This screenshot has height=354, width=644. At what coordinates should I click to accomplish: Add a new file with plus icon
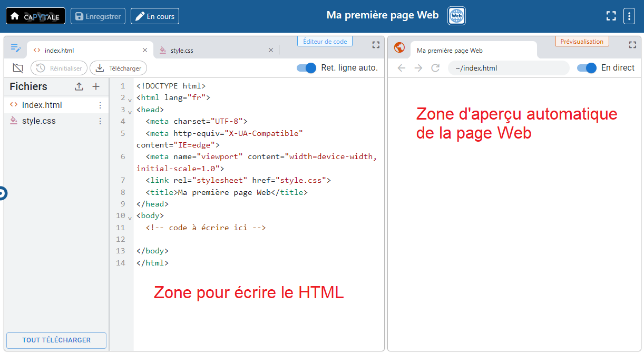tap(96, 87)
